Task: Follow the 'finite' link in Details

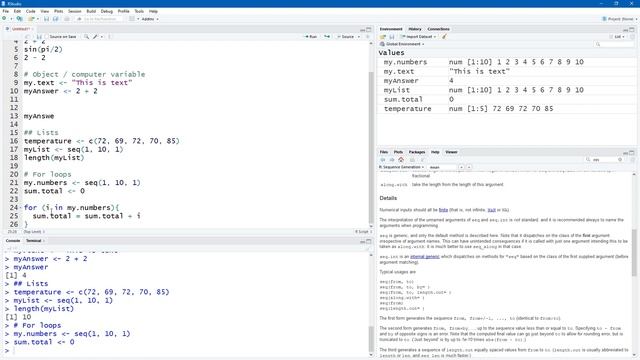Action: click(443, 210)
